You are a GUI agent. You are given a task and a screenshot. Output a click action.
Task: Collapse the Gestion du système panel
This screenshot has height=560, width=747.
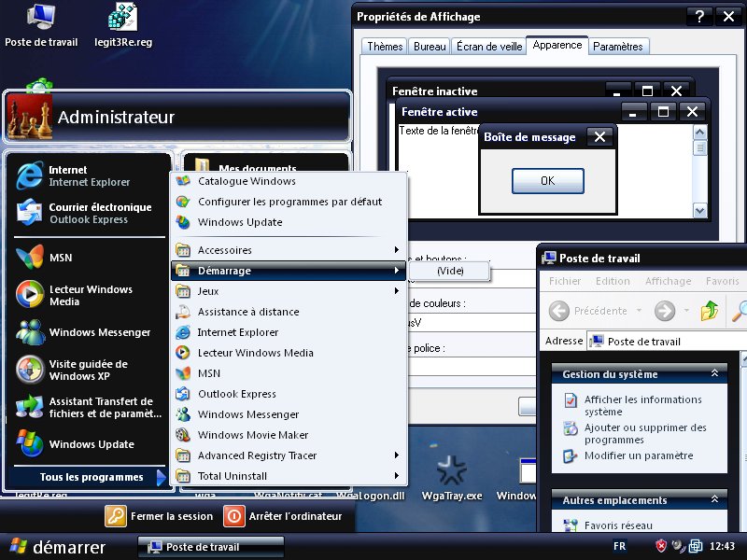[x=714, y=374]
